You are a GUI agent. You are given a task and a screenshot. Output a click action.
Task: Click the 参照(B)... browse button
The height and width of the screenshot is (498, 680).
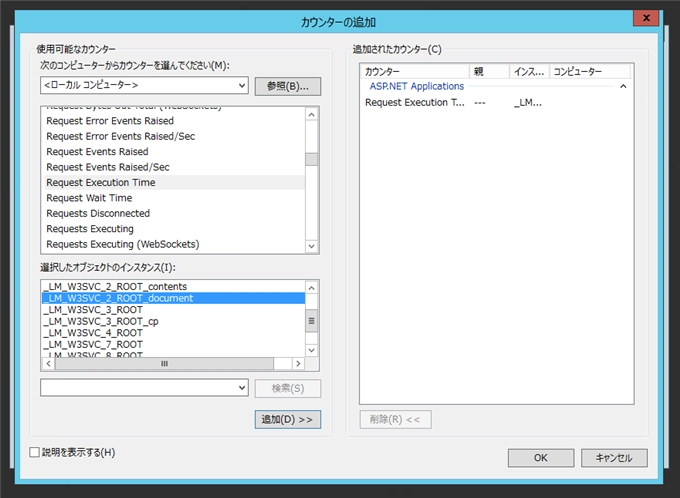[288, 86]
